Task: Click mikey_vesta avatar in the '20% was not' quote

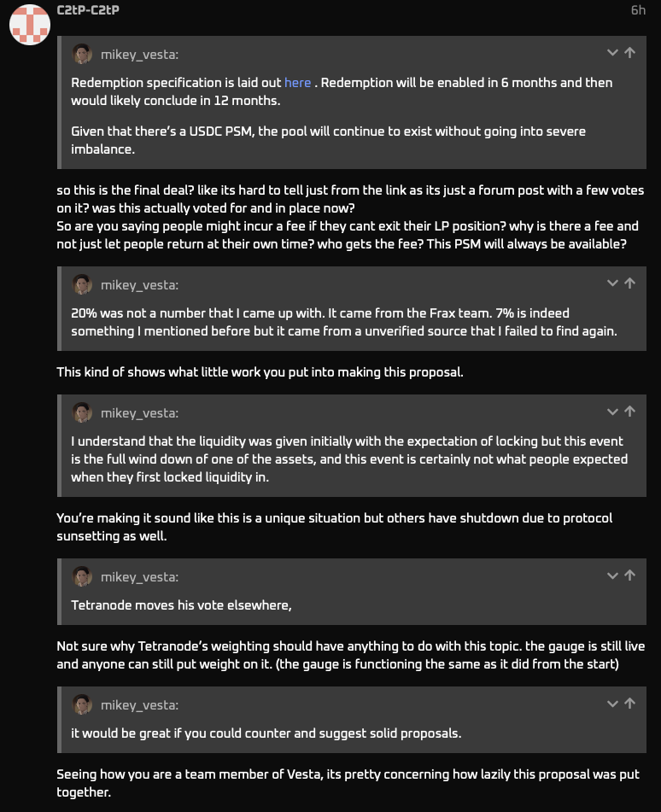Action: click(x=82, y=285)
